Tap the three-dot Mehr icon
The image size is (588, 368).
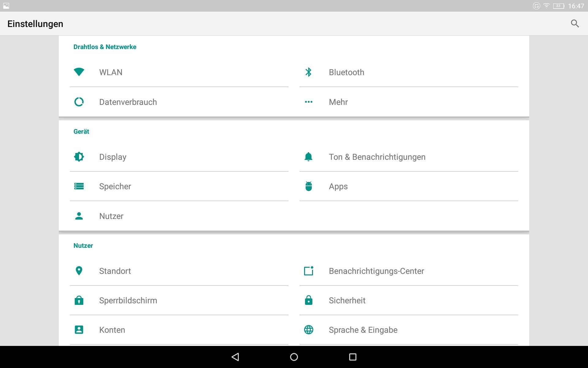pos(308,102)
